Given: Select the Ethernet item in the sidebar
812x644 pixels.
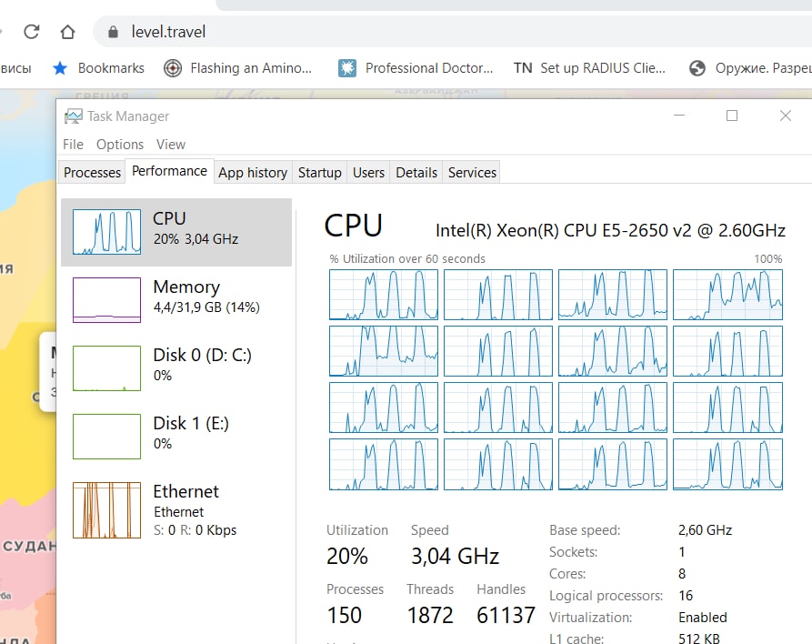Looking at the screenshot, I should (x=176, y=510).
